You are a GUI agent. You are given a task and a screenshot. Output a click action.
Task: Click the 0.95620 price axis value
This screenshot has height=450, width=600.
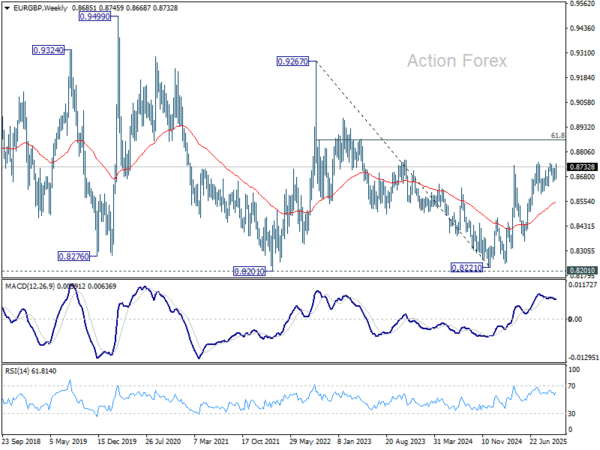tap(582, 4)
